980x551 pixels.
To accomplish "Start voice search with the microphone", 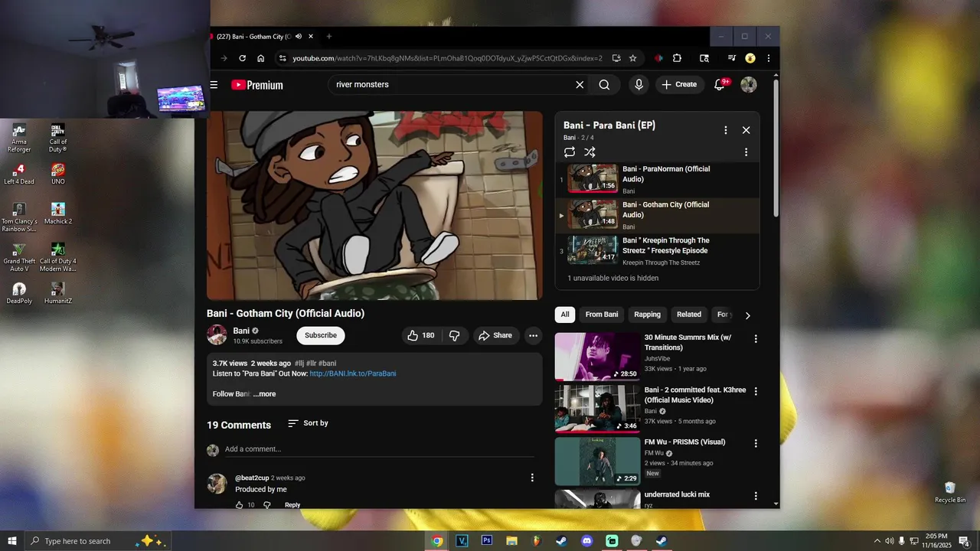I will click(639, 85).
